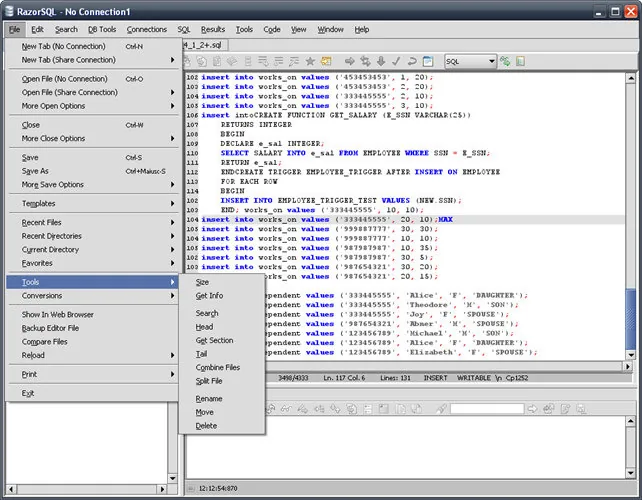Screen dimensions: 642x500
Task: Click the curved rollback arrow icon
Action: 412,61
